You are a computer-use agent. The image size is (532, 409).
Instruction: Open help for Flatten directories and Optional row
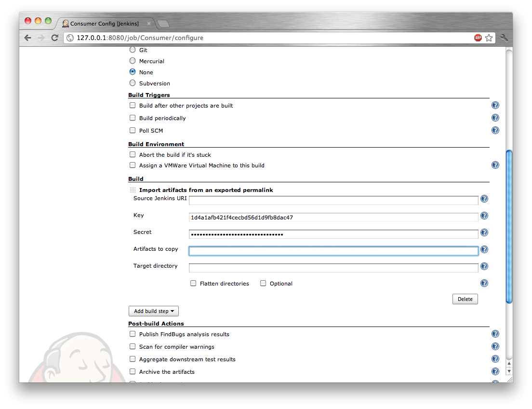coord(484,283)
